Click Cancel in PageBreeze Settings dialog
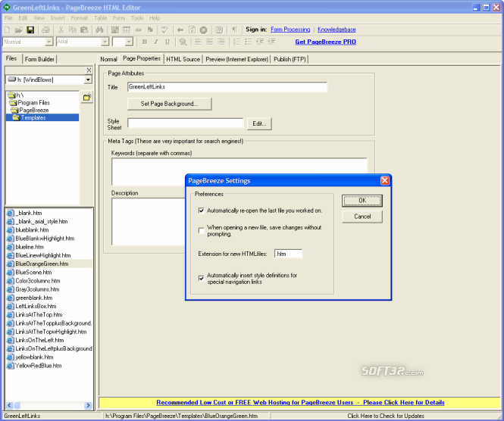The image size is (504, 421). pos(362,217)
